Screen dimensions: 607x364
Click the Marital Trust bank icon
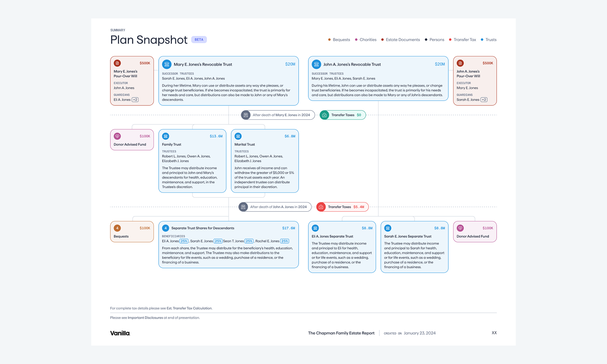pyautogui.click(x=238, y=136)
